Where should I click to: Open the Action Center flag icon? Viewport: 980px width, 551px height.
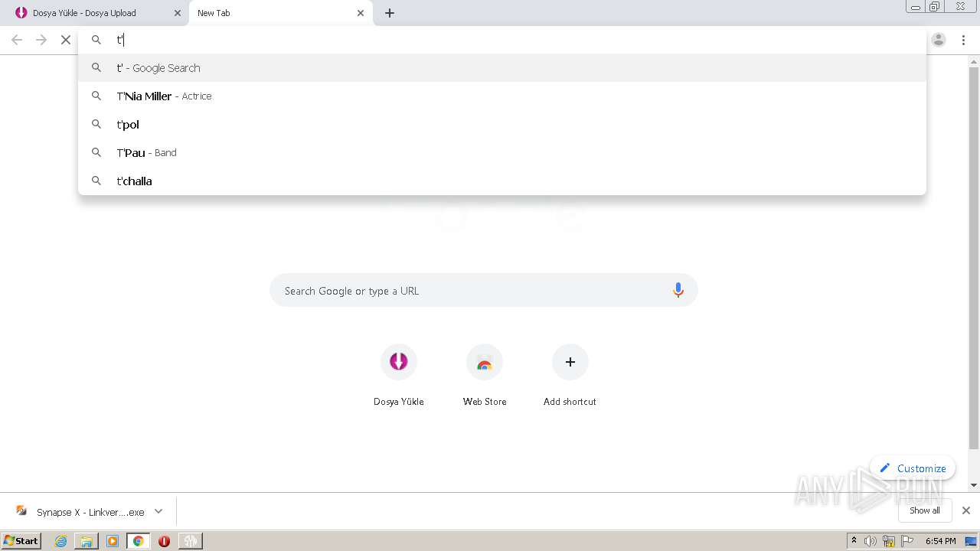click(x=907, y=541)
